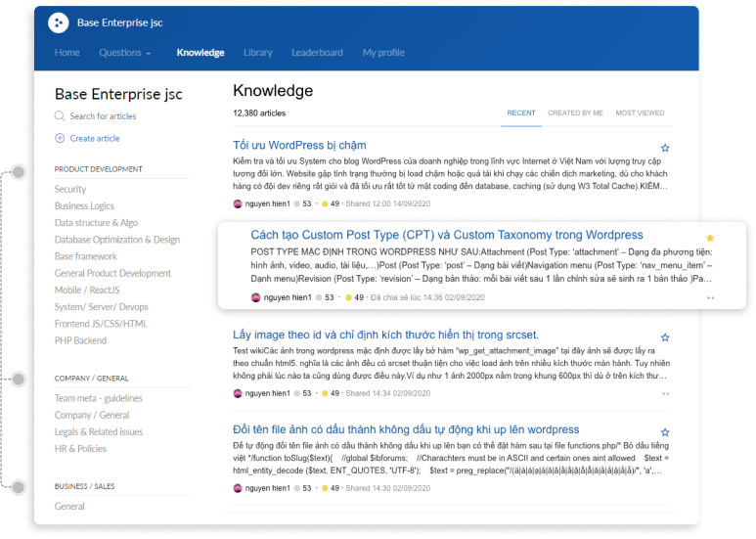Click 'Shared 14:30 02/09/2020' timestamp
The height and width of the screenshot is (539, 756).
tap(388, 488)
